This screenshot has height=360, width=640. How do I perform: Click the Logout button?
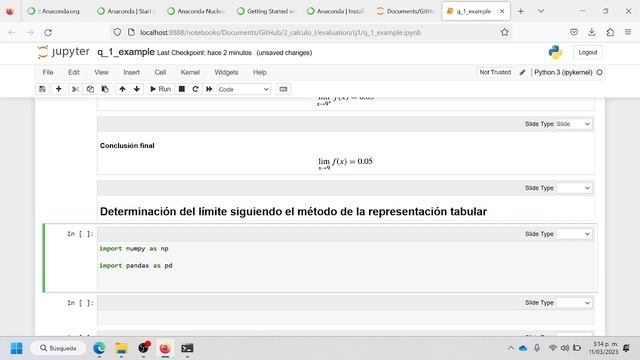[588, 52]
